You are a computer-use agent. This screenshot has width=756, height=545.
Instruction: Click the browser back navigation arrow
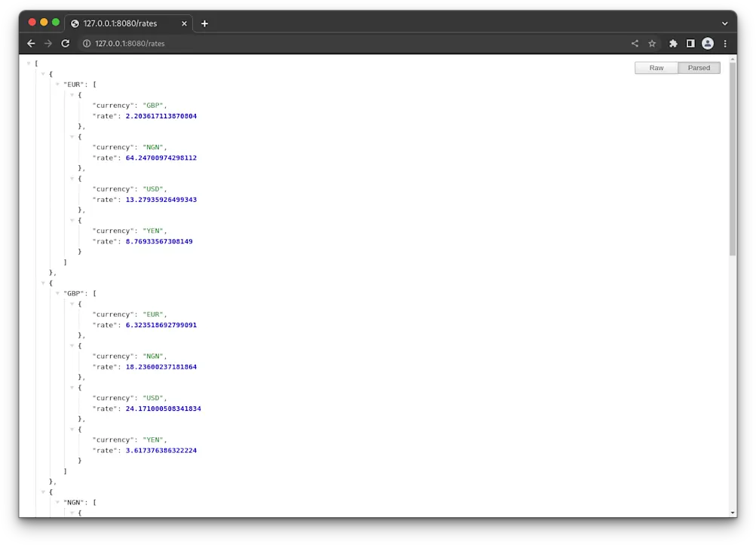[x=30, y=43]
